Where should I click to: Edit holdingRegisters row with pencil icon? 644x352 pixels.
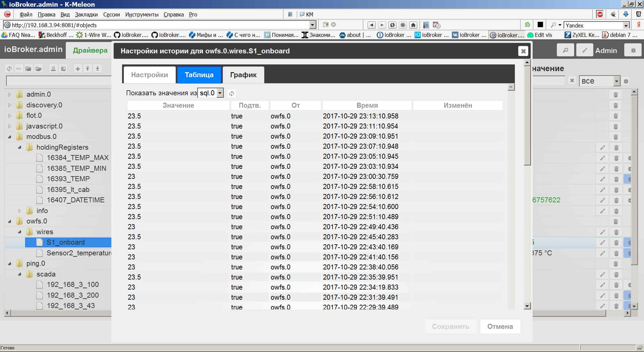(603, 148)
